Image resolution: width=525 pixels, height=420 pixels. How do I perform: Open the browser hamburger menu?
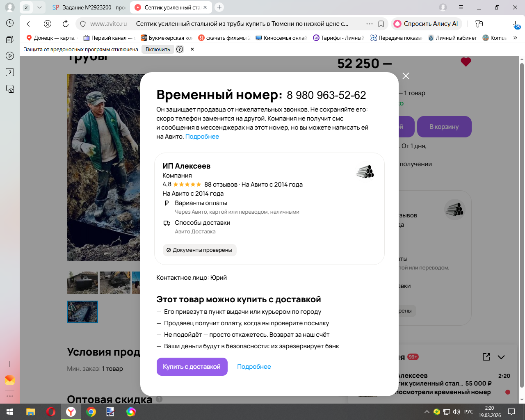461,7
